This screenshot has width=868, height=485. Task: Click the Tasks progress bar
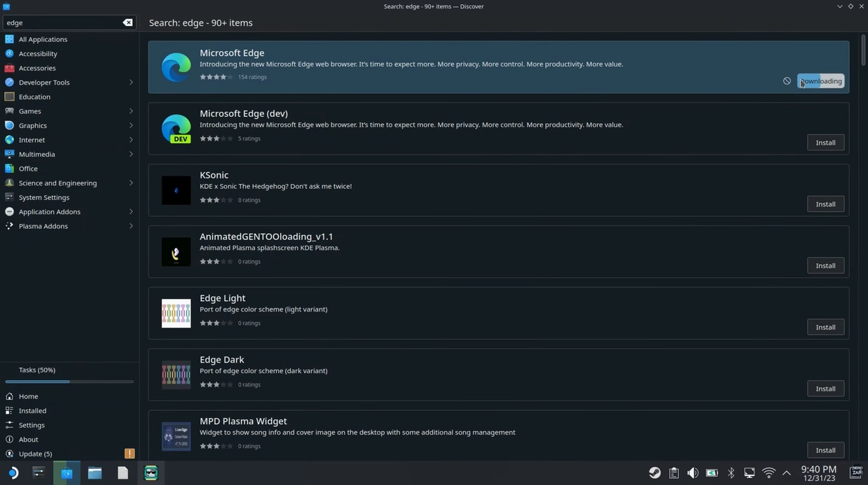[69, 381]
